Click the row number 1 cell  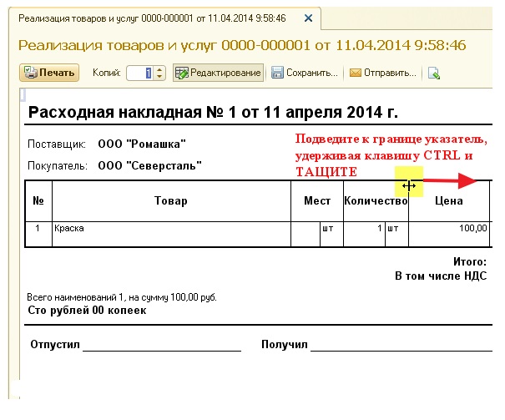click(x=38, y=234)
